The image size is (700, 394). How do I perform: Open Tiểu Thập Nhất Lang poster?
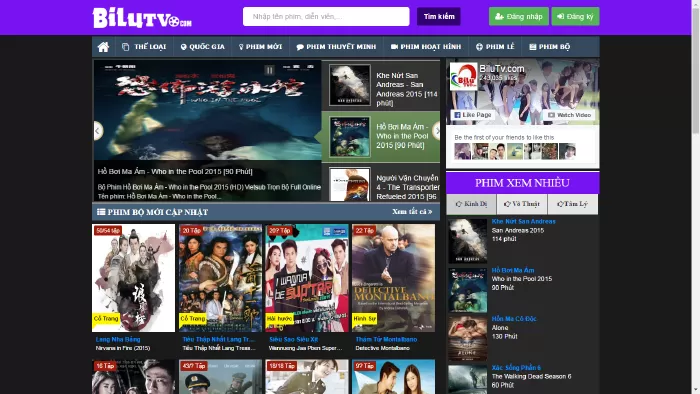(221, 278)
